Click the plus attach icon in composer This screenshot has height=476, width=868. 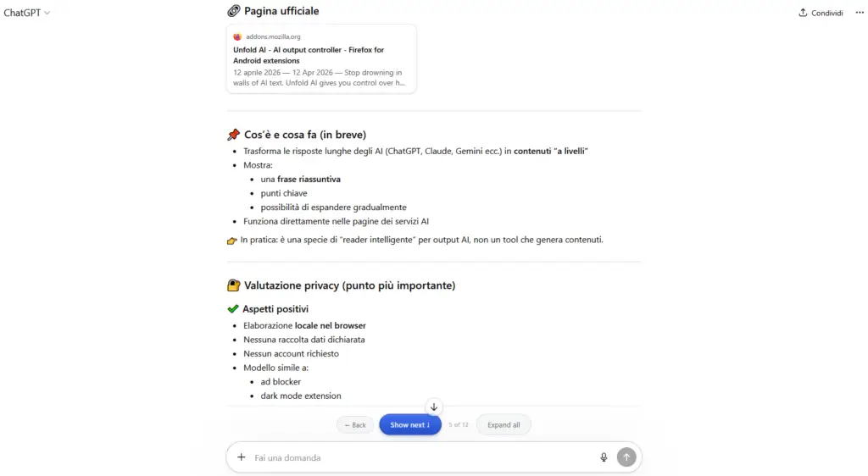[242, 457]
